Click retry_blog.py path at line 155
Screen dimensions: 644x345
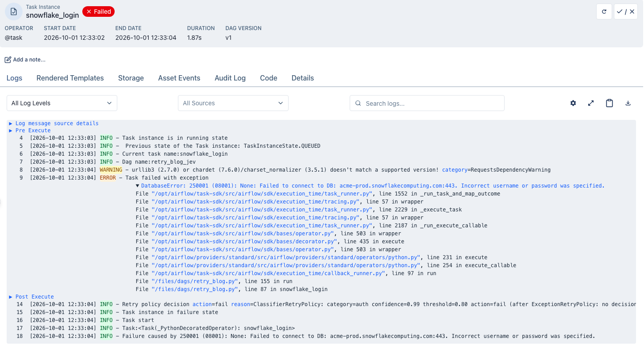196,281
